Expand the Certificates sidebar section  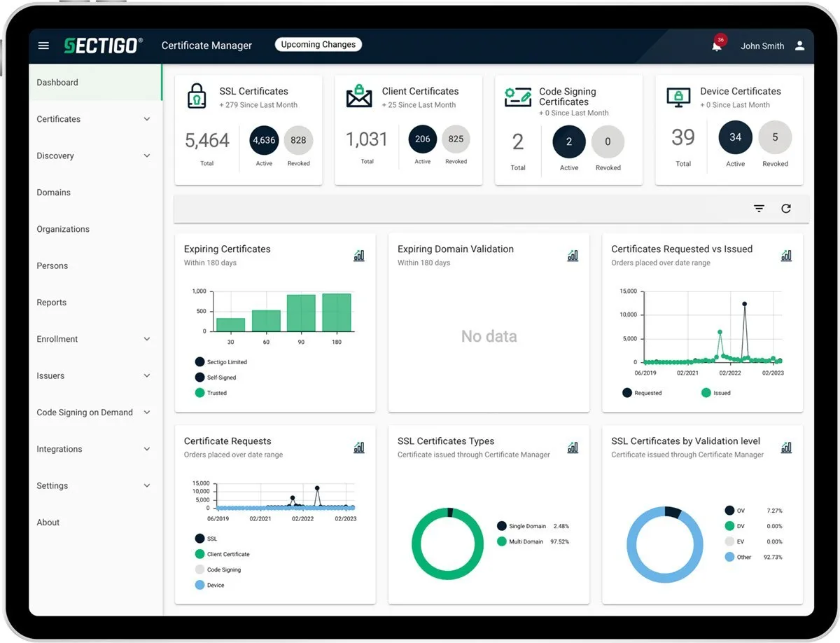click(x=147, y=119)
